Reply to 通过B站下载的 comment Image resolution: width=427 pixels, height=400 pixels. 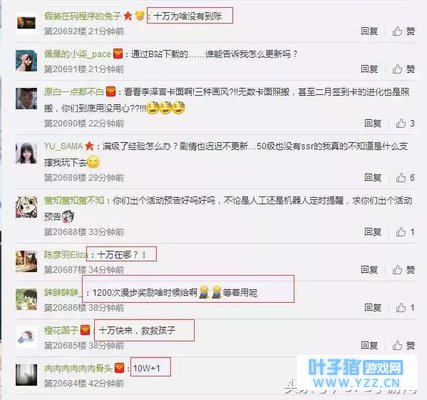click(x=369, y=69)
